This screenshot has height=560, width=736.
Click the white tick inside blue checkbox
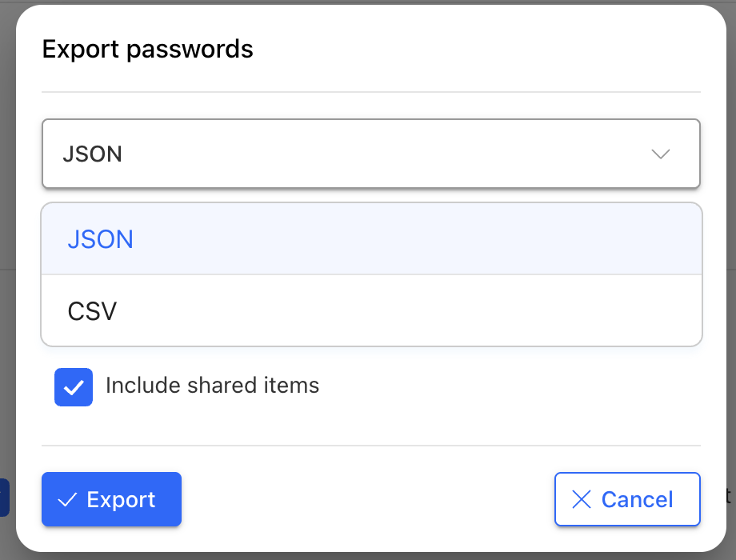coord(74,388)
